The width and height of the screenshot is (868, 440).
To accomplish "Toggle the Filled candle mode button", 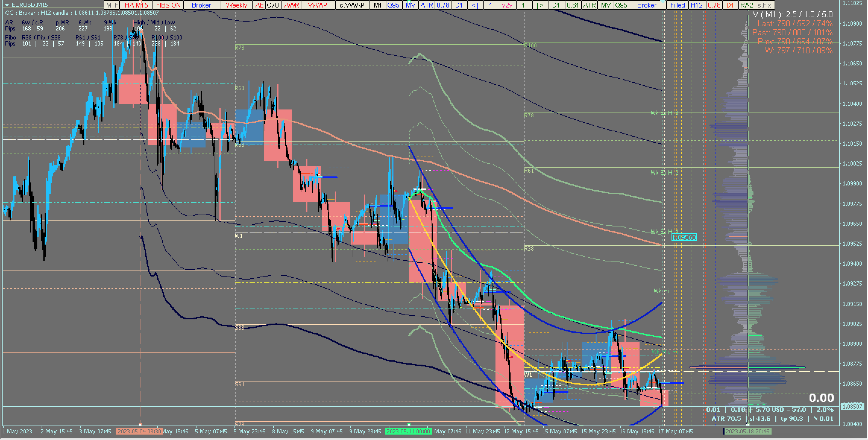I will point(677,5).
